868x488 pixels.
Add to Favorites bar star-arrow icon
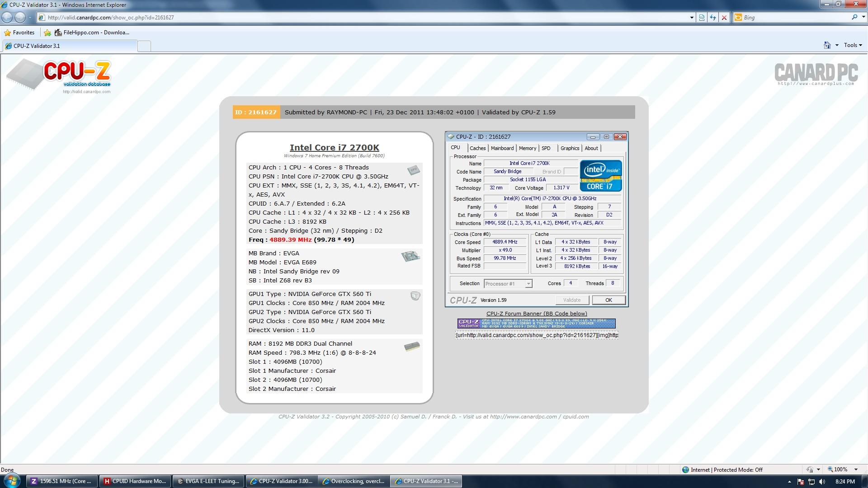click(47, 33)
